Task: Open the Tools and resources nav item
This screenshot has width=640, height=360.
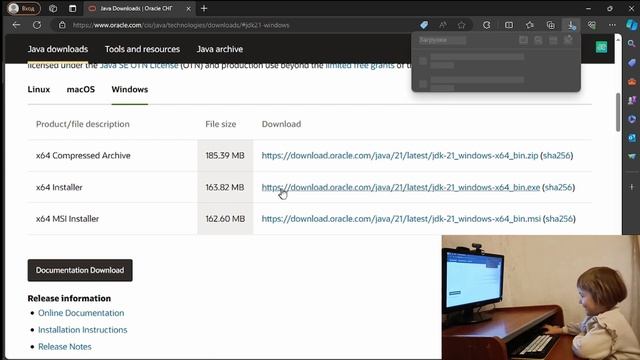Action: click(142, 49)
